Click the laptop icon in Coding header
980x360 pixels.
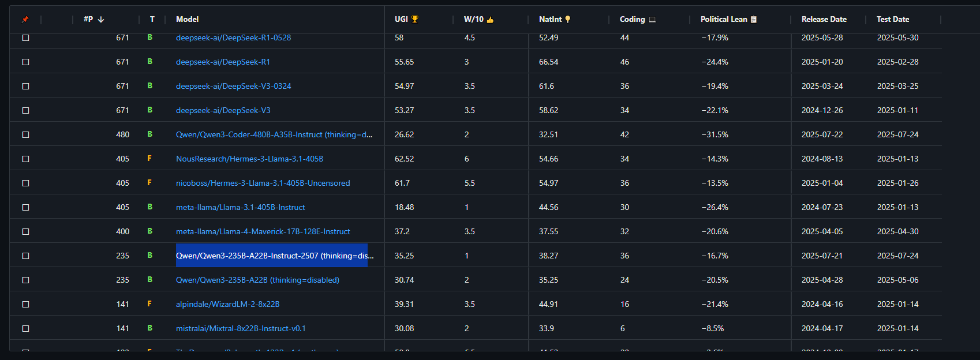pos(652,20)
